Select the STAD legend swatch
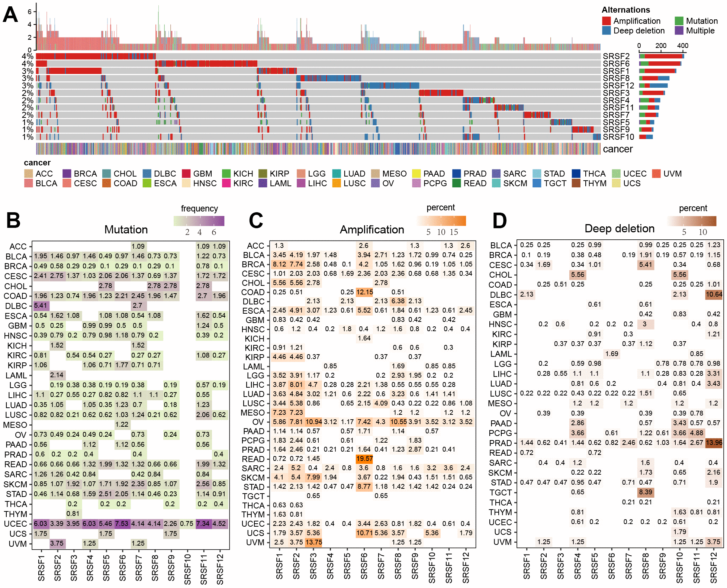 tap(537, 174)
